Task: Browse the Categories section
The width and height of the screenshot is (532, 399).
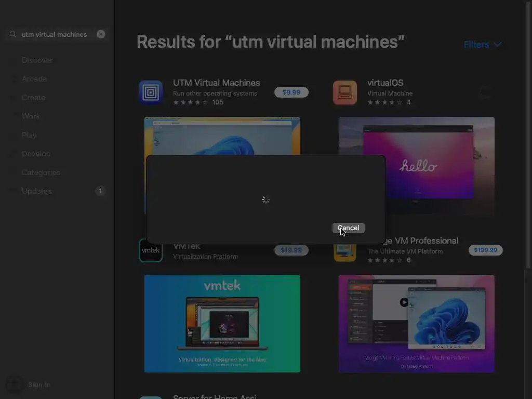Action: [x=41, y=172]
